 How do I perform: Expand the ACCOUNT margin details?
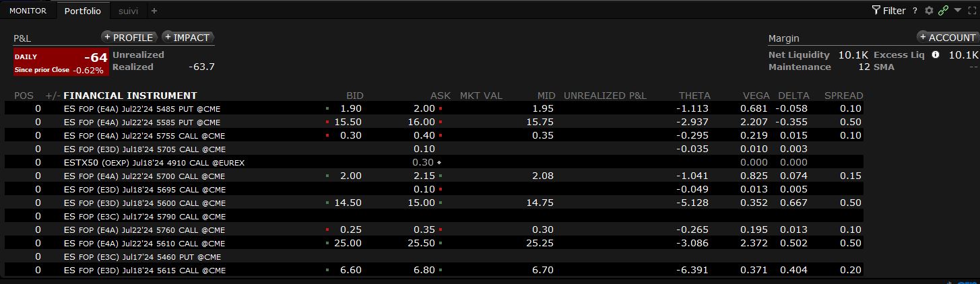pyautogui.click(x=947, y=38)
